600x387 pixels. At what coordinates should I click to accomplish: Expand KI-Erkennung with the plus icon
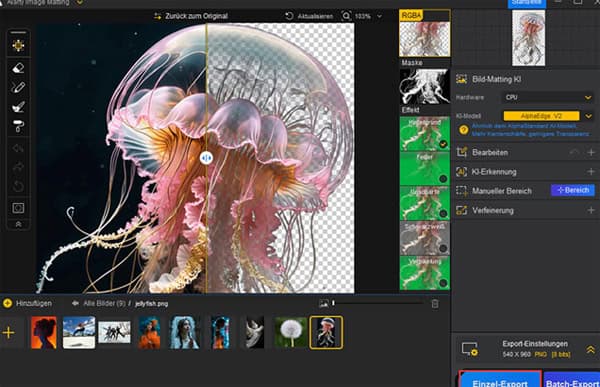pyautogui.click(x=591, y=171)
